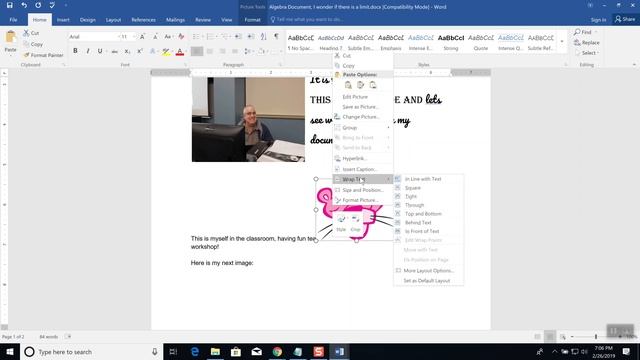Click the Grow Font icon

click(142, 37)
